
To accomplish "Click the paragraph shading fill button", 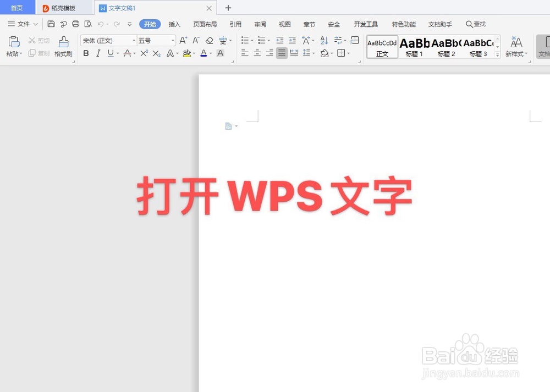I will (x=324, y=53).
